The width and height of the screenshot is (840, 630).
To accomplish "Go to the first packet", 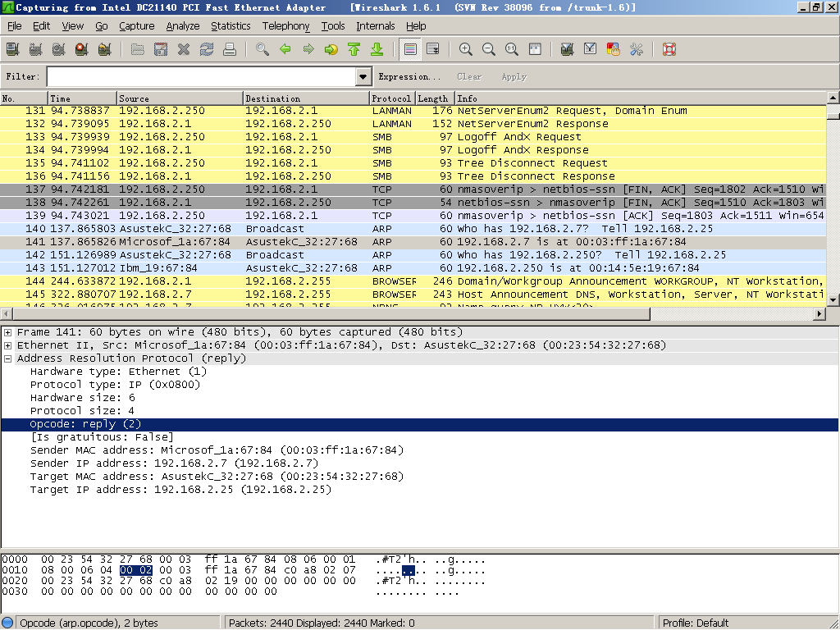I will coord(354,49).
